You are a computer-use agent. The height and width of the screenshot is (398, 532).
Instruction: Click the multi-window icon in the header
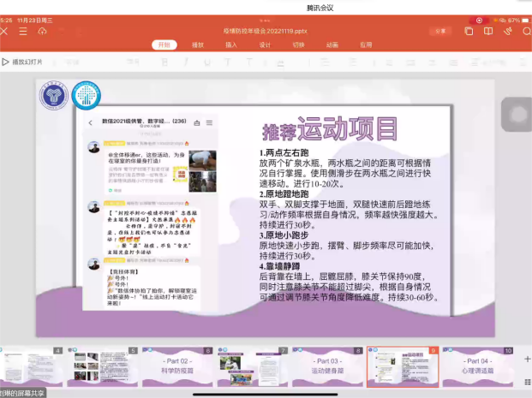(x=469, y=31)
